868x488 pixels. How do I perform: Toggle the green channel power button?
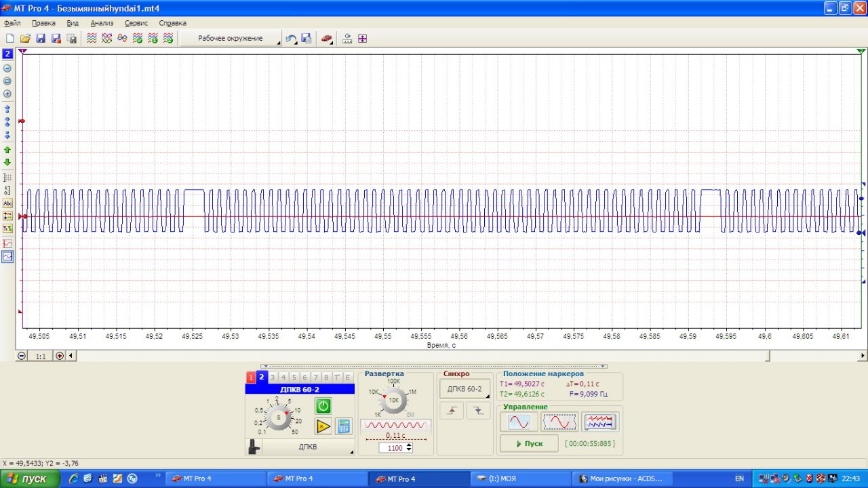click(x=323, y=405)
